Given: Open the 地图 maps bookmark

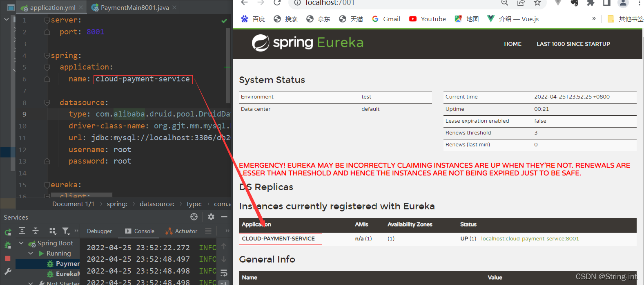Looking at the screenshot, I should [467, 19].
